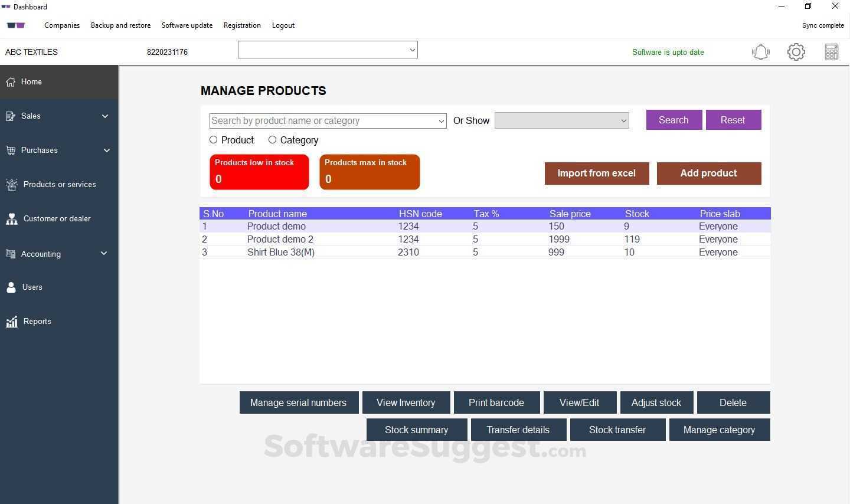This screenshot has width=850, height=504.
Task: Select the Category radio button
Action: (272, 139)
